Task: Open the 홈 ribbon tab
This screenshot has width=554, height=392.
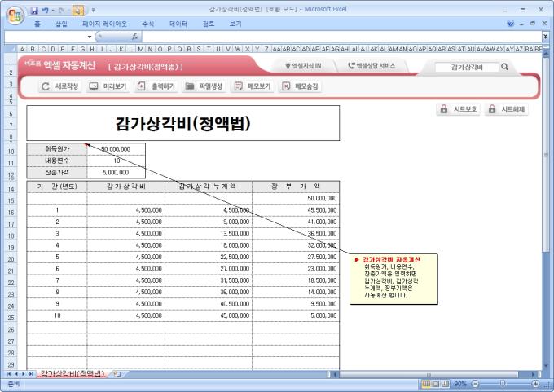Action: [x=37, y=24]
